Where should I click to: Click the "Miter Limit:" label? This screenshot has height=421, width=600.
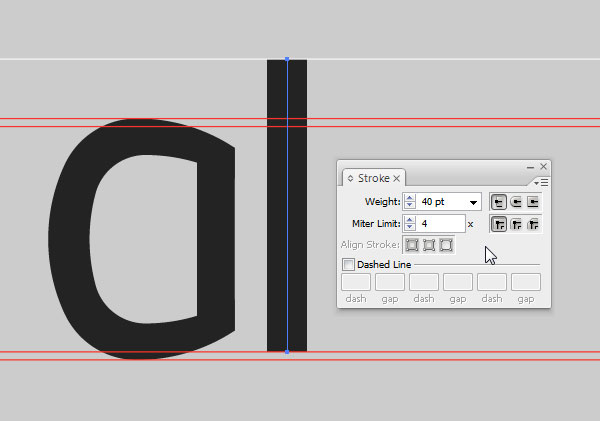click(376, 224)
